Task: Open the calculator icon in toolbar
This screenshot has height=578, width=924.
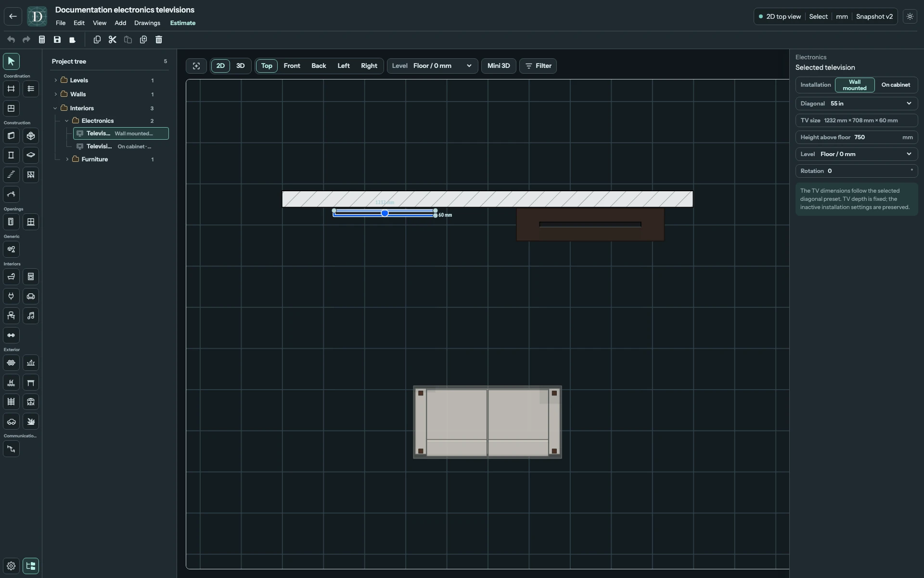Action: [42, 39]
